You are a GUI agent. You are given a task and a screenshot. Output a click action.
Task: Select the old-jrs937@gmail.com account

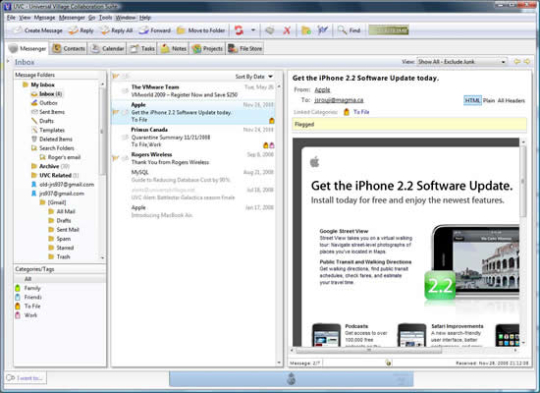(x=62, y=184)
